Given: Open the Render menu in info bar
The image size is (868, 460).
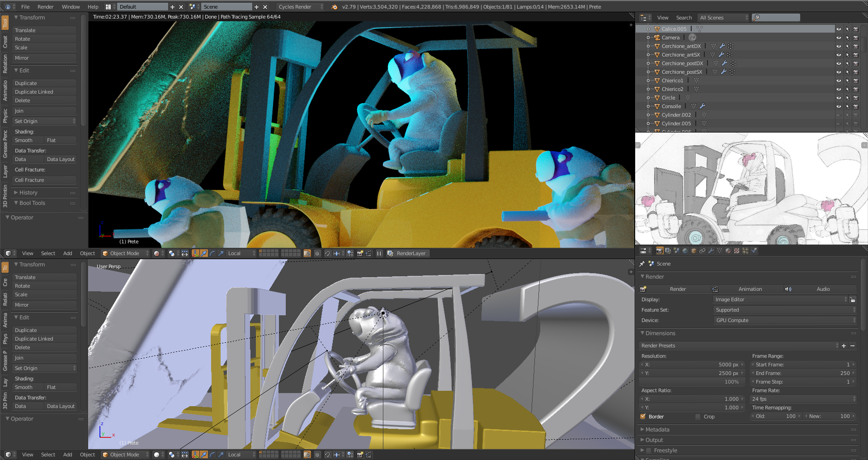Looking at the screenshot, I should [45, 7].
